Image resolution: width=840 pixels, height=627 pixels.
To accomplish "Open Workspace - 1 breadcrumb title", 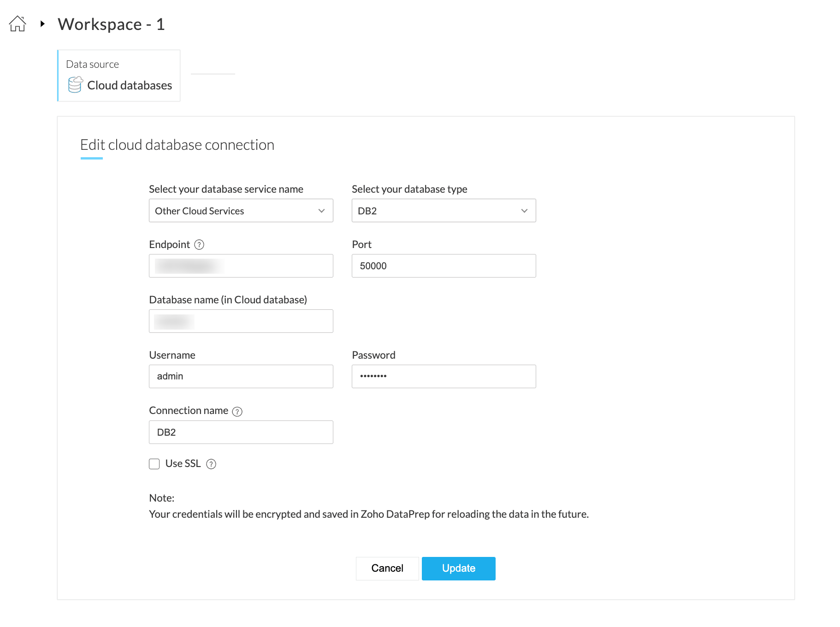I will 111,24.
